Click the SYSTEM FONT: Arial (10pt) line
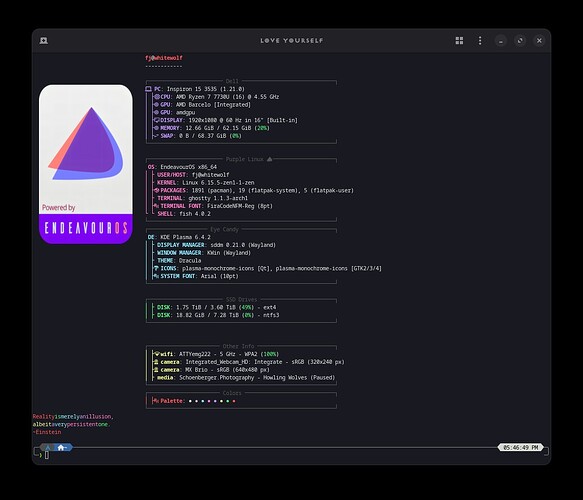The height and width of the screenshot is (500, 583). pos(196,276)
